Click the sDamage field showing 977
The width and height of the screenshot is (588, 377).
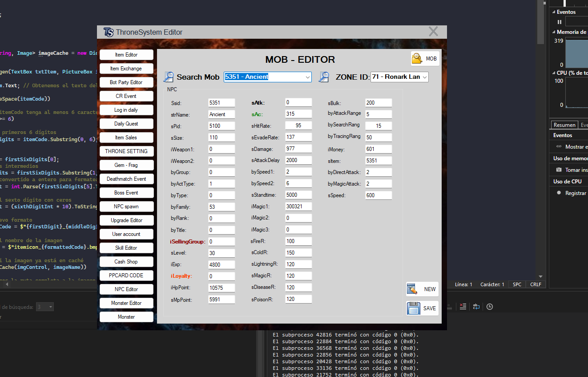(x=298, y=149)
